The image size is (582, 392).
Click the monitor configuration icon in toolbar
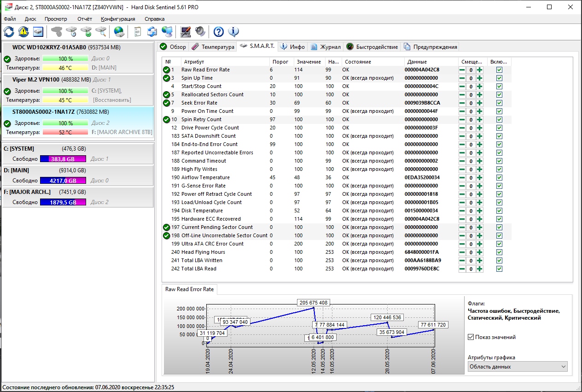click(185, 32)
